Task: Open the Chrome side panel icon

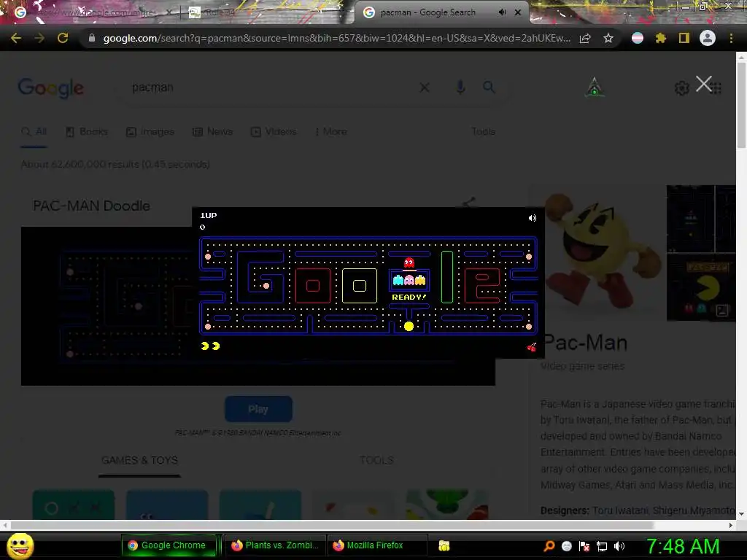Action: point(684,38)
